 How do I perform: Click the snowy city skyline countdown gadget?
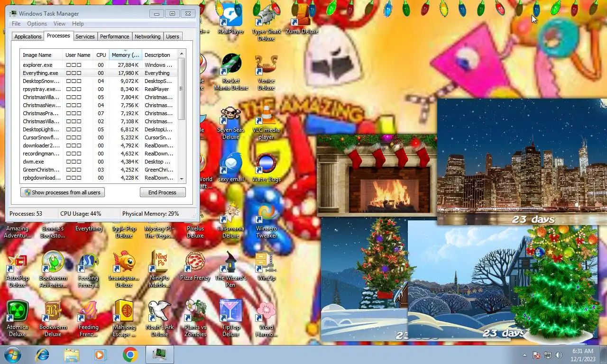[x=522, y=162]
